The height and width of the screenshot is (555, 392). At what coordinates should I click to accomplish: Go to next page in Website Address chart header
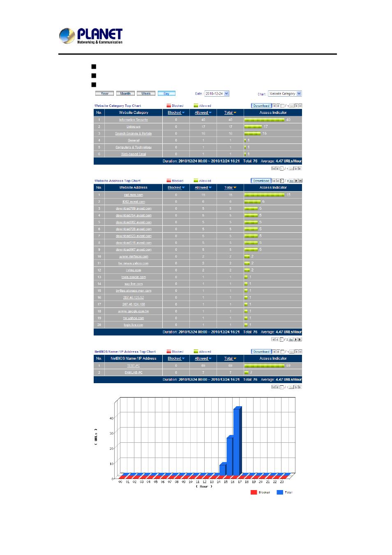(296, 181)
